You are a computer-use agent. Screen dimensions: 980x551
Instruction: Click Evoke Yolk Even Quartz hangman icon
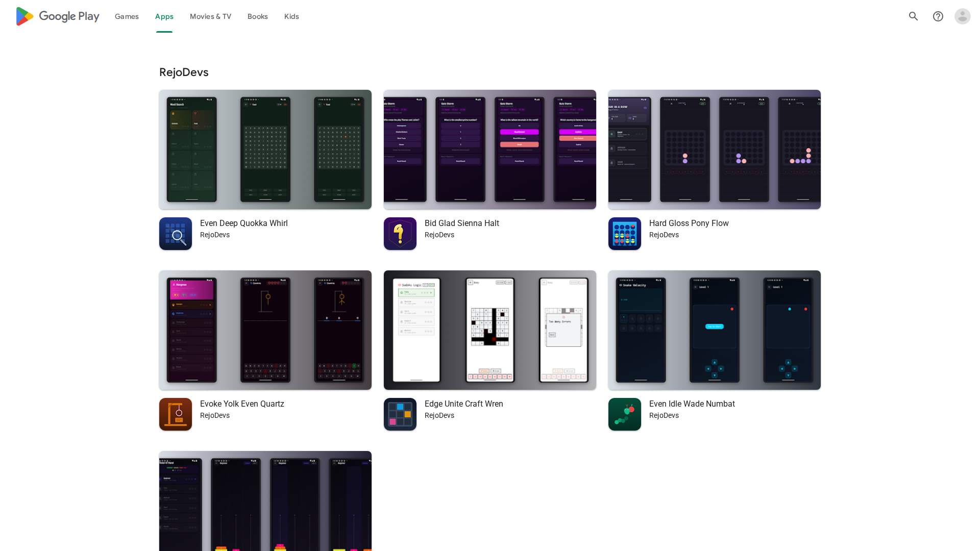point(176,414)
